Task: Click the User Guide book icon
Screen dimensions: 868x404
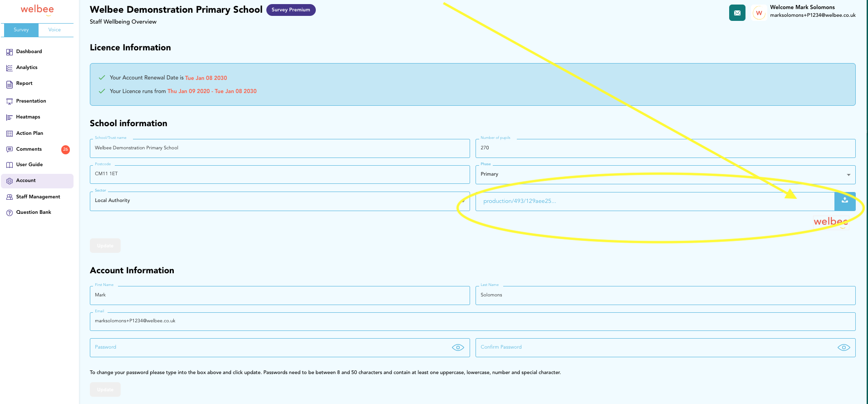Action: pos(10,165)
